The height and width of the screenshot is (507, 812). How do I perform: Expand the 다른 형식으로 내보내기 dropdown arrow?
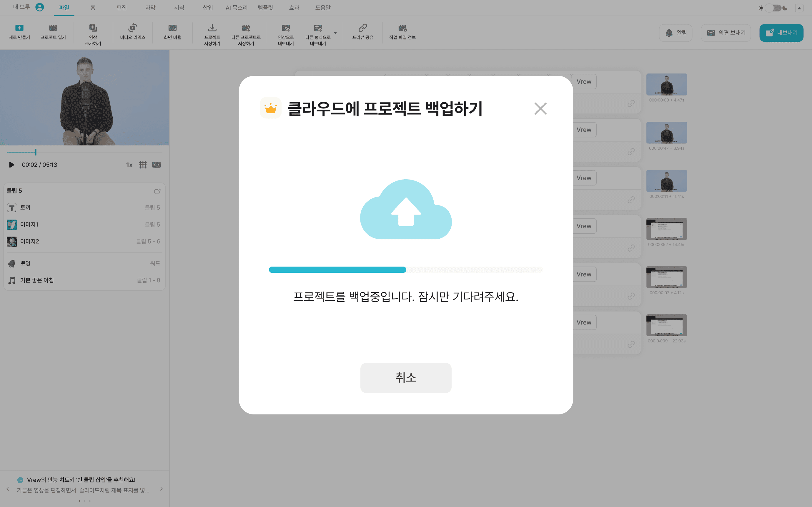pos(335,33)
